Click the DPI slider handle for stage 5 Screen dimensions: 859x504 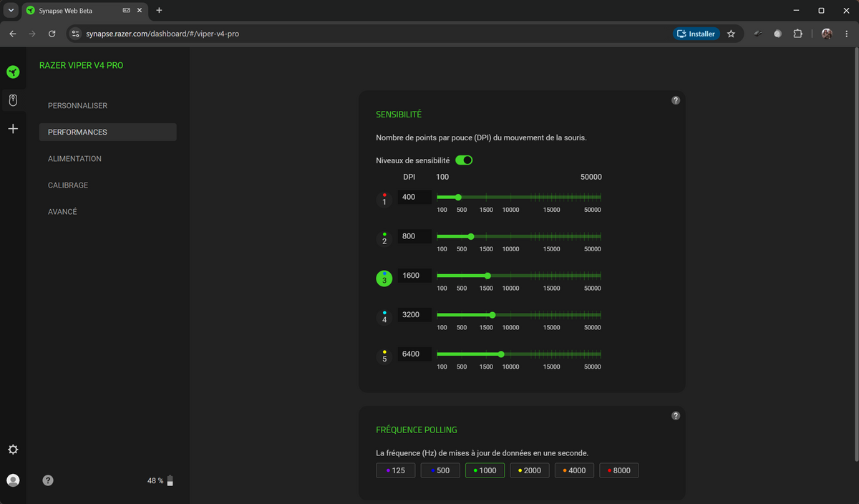pos(501,354)
